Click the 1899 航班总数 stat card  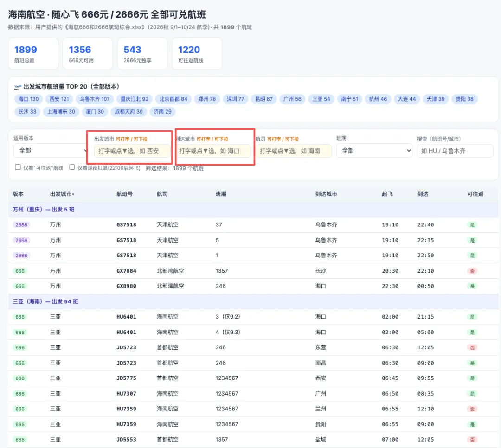click(33, 53)
